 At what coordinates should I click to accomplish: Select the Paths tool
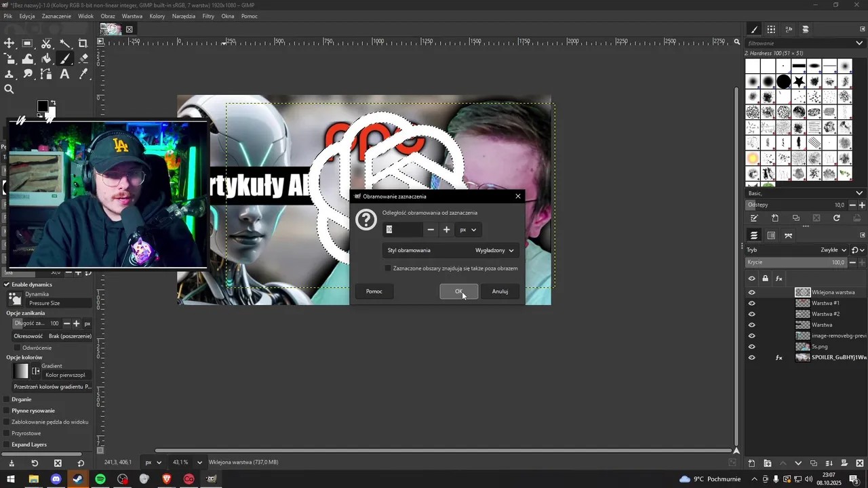click(46, 74)
